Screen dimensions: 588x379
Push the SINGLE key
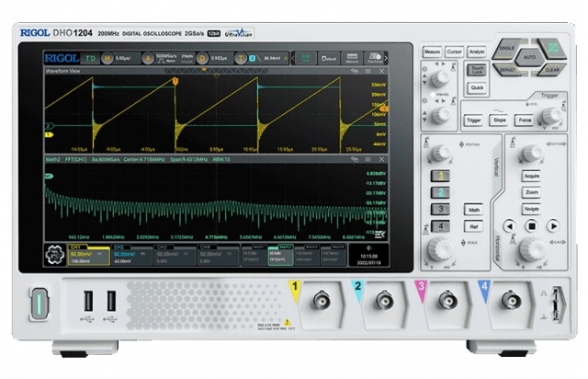point(507,49)
